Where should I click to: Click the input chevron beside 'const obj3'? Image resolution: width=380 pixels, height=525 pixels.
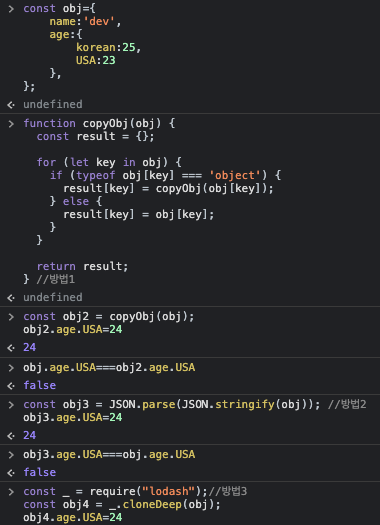[11, 404]
